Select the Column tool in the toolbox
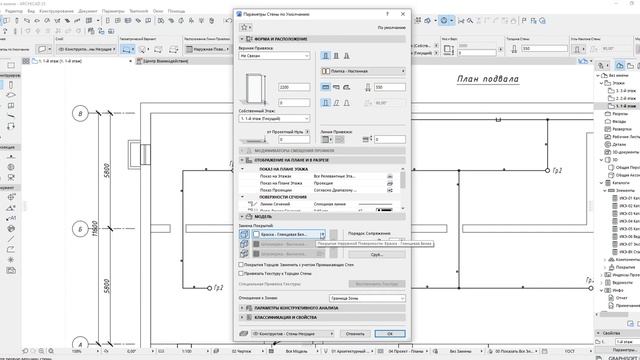 pyautogui.click(x=11, y=85)
